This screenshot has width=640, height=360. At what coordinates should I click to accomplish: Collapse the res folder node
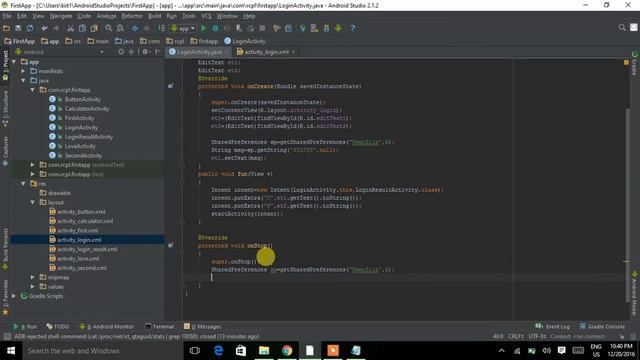23,183
